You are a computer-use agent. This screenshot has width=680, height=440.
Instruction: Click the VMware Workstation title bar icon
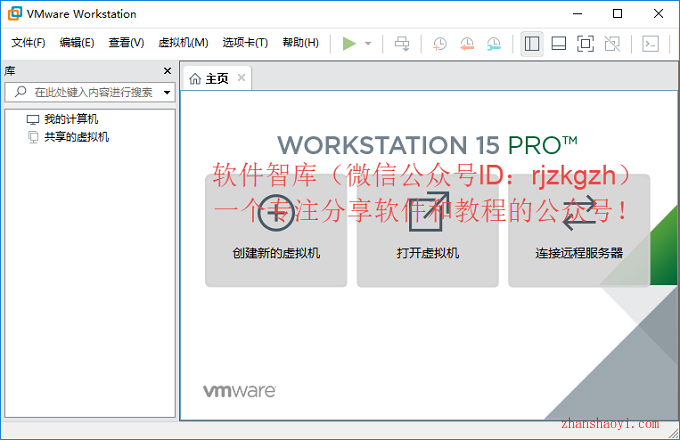[15, 13]
